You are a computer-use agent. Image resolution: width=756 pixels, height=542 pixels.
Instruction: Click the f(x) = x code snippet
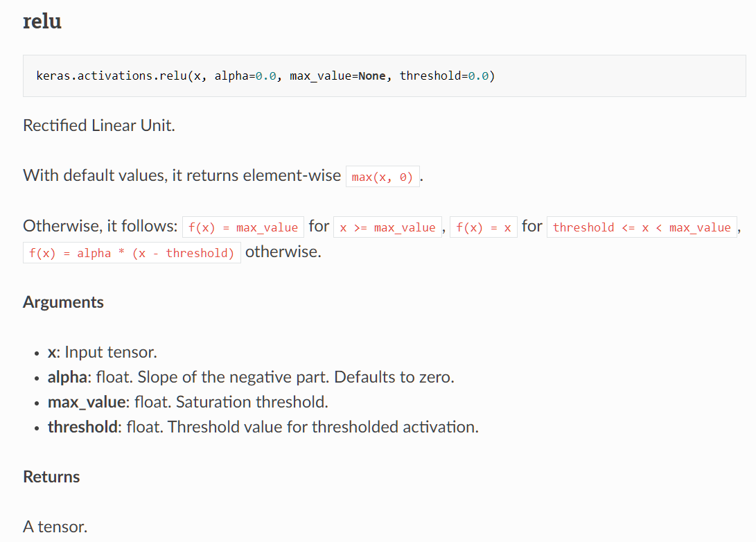pyautogui.click(x=483, y=227)
